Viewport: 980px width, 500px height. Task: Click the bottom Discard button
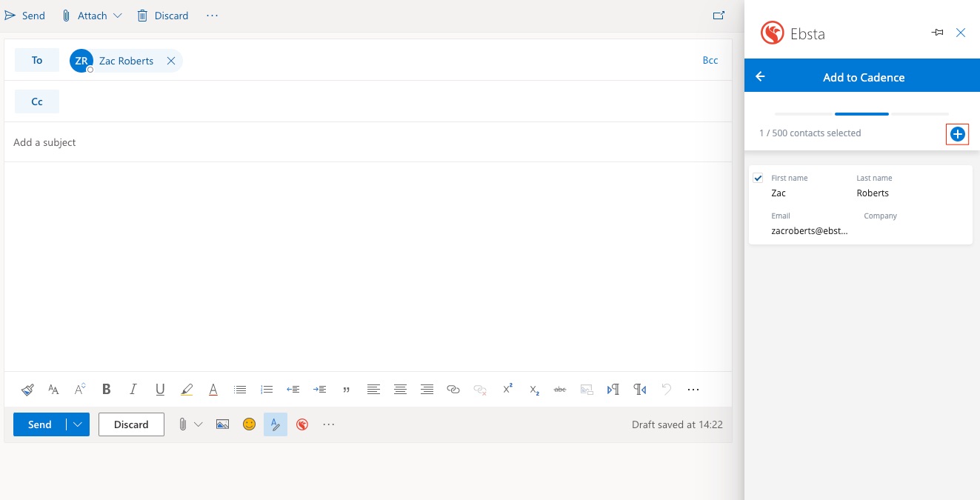click(131, 424)
